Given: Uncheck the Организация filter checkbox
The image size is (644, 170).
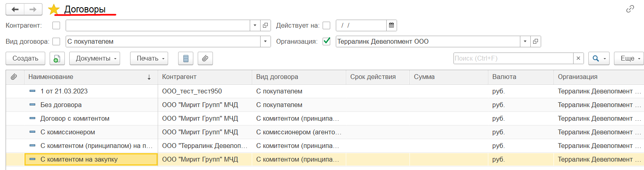Looking at the screenshot, I should point(327,41).
